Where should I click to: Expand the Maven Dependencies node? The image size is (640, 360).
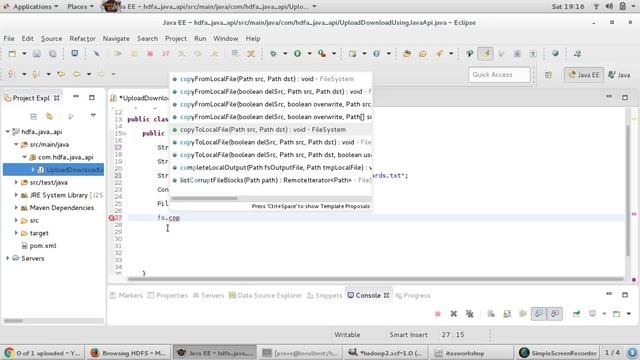(16, 208)
